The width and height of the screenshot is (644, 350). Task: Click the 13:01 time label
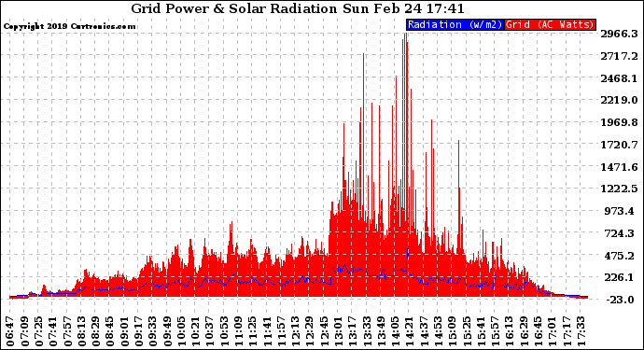338,331
